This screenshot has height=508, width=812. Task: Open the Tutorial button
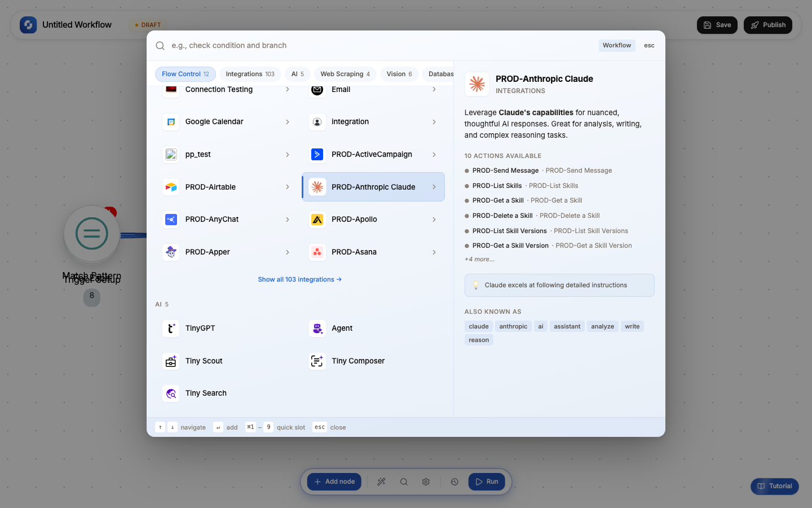[x=775, y=487]
